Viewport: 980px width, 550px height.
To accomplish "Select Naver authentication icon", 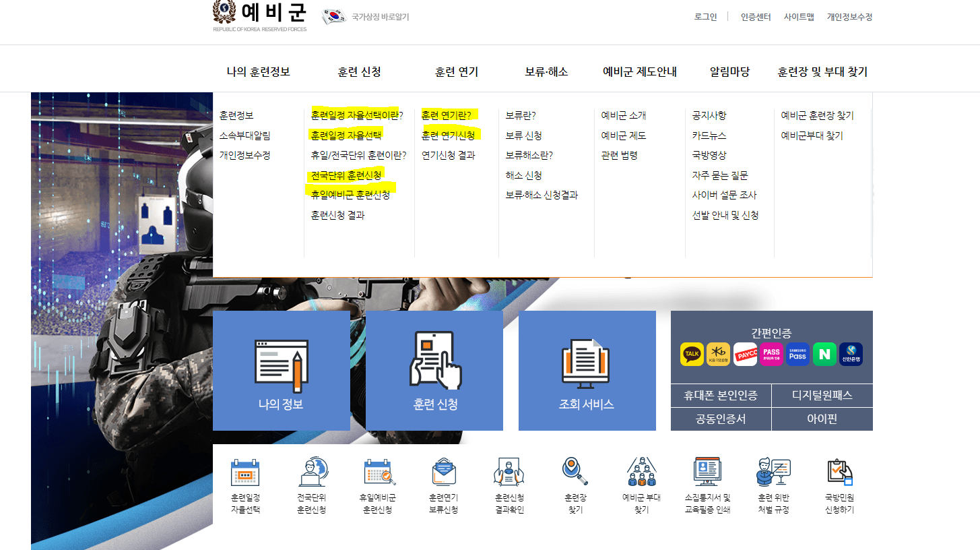I will [824, 354].
